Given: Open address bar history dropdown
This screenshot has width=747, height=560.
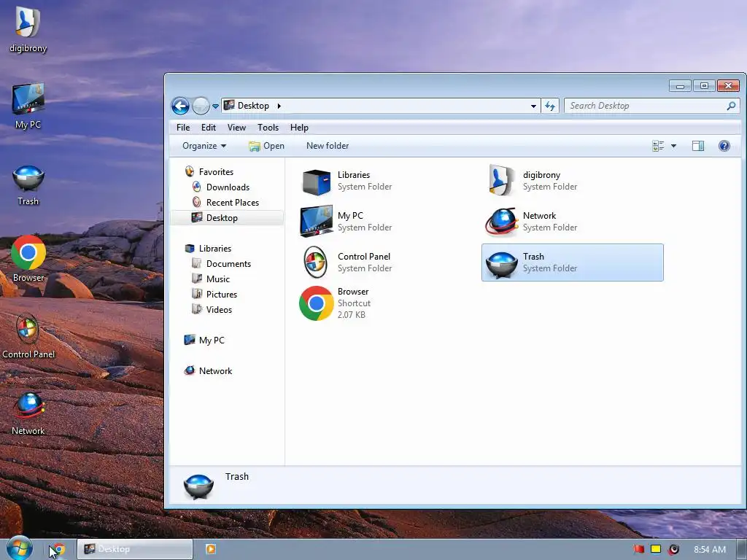Looking at the screenshot, I should [x=533, y=106].
